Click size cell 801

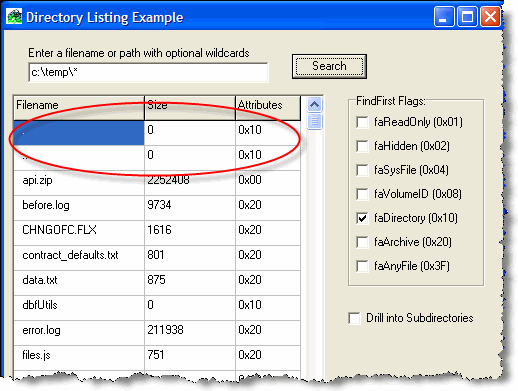click(x=190, y=258)
